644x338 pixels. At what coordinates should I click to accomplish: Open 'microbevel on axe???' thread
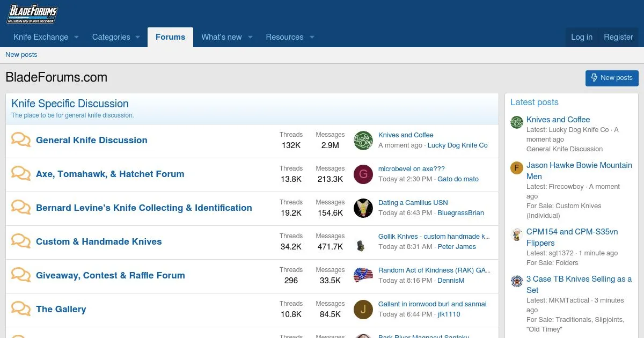pyautogui.click(x=412, y=169)
